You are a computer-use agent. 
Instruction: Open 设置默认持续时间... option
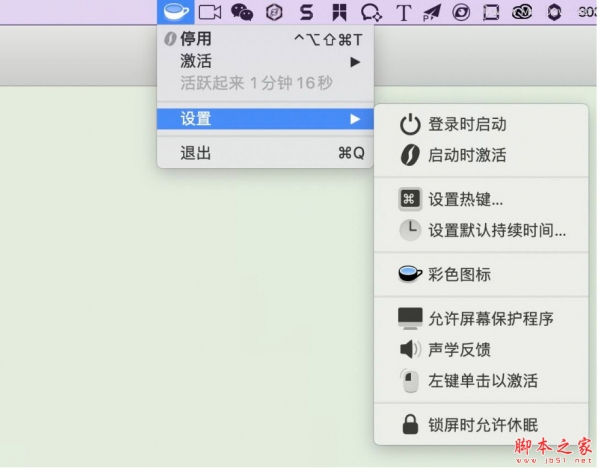pos(481,230)
